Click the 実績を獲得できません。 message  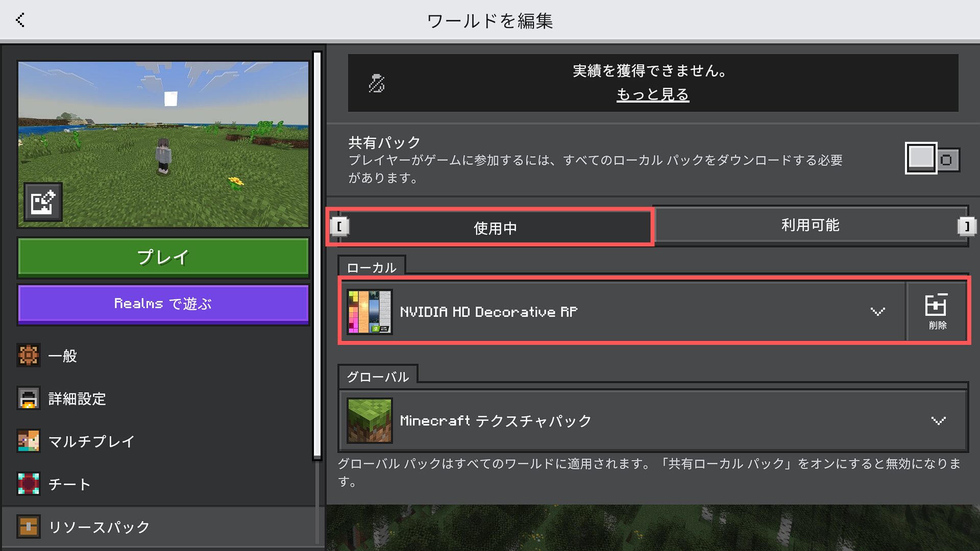[x=650, y=70]
